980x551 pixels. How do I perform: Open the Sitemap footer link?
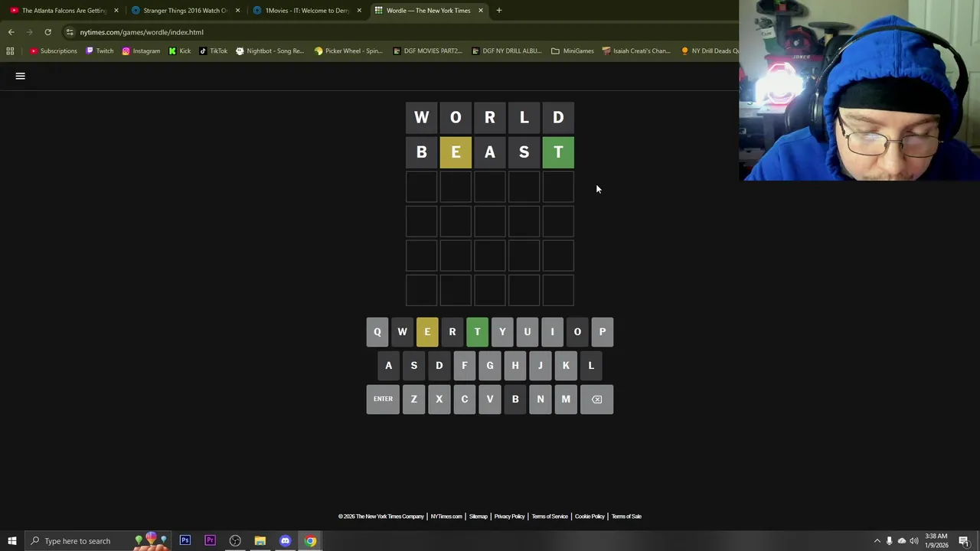479,517
